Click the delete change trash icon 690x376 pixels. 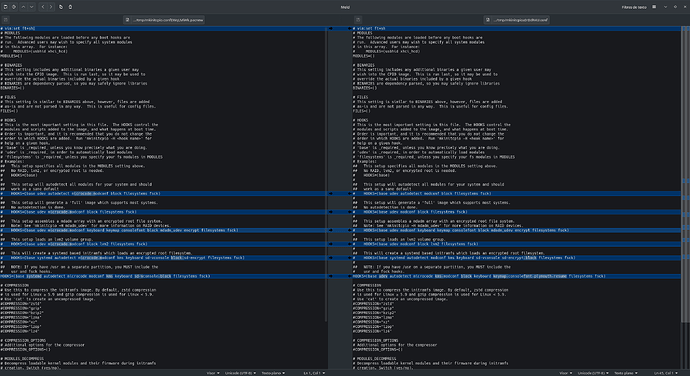point(70,7)
